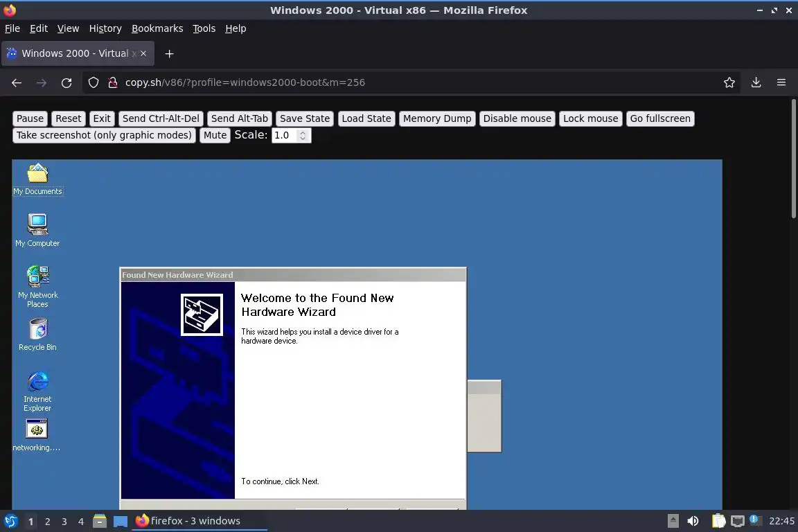798x532 pixels.
Task: Select the Internet Explorer desktop icon
Action: tap(37, 391)
